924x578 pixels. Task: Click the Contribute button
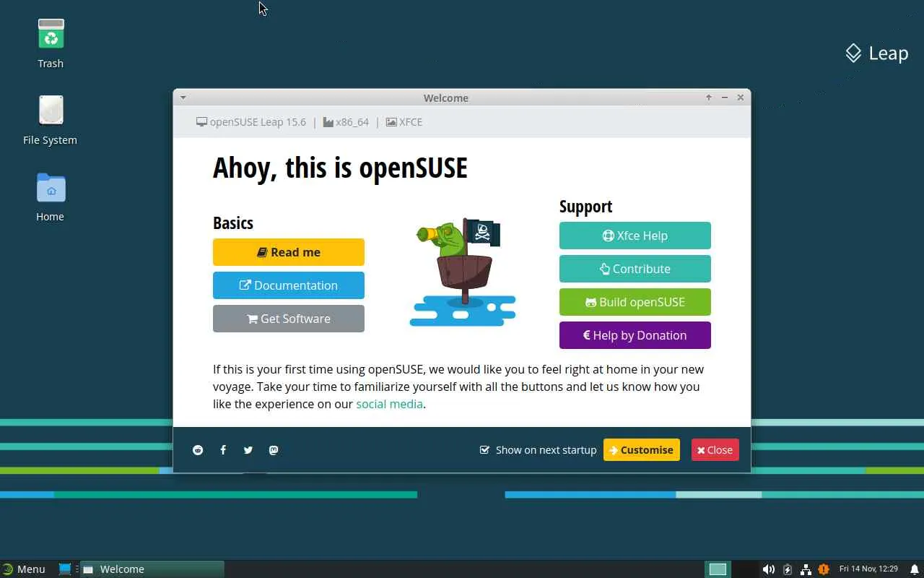click(x=635, y=269)
